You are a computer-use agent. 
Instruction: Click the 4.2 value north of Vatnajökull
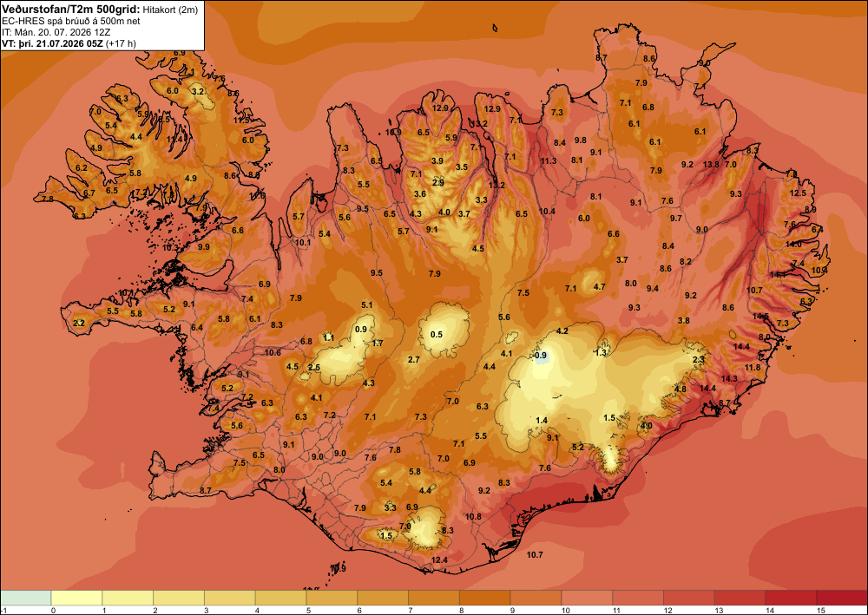point(562,330)
